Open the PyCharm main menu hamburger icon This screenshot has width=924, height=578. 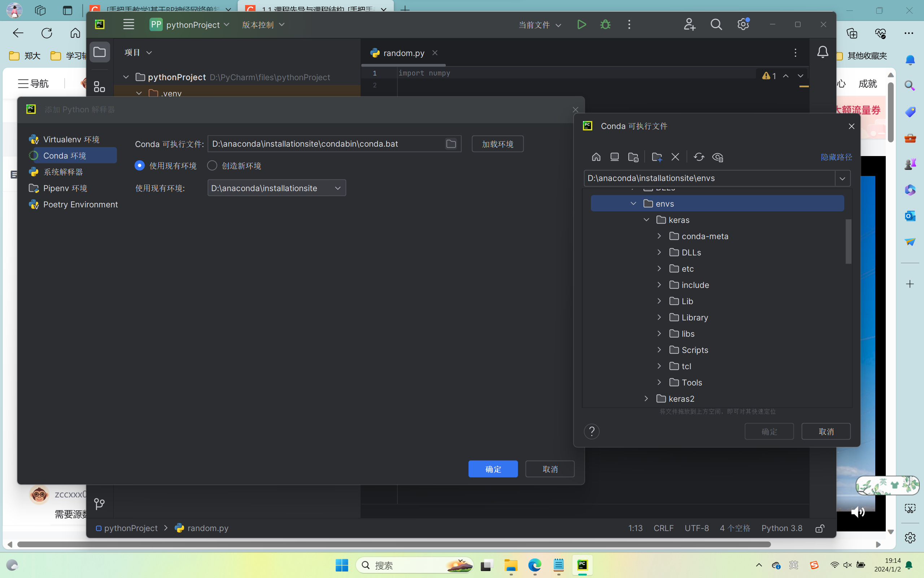128,25
